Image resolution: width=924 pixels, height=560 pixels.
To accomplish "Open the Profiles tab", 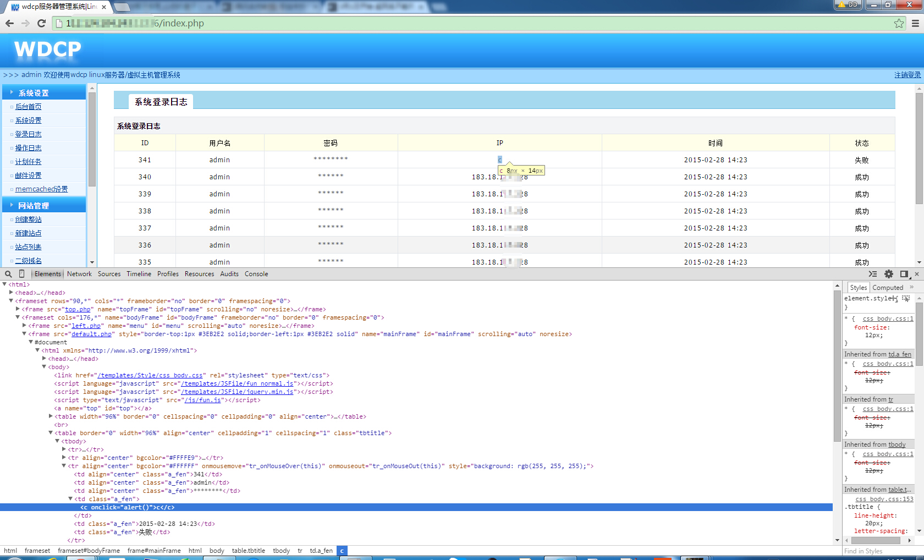I will 168,274.
